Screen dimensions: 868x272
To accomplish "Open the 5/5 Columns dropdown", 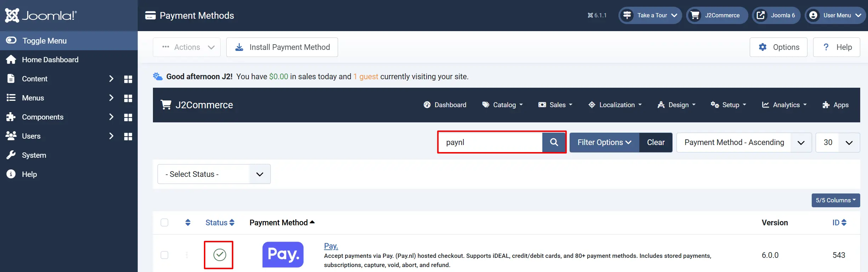I will [835, 200].
